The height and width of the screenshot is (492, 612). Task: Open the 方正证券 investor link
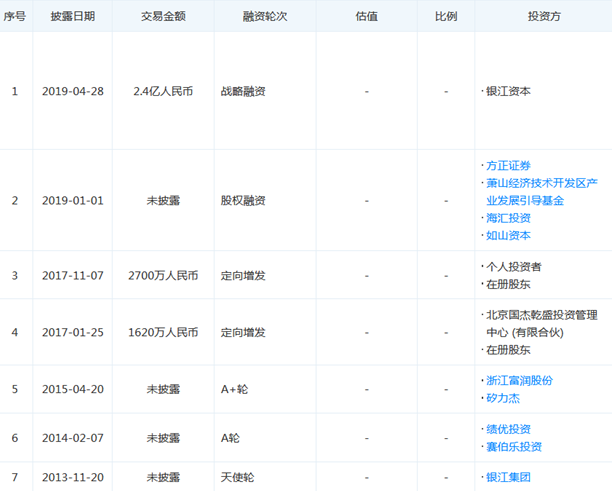click(508, 166)
